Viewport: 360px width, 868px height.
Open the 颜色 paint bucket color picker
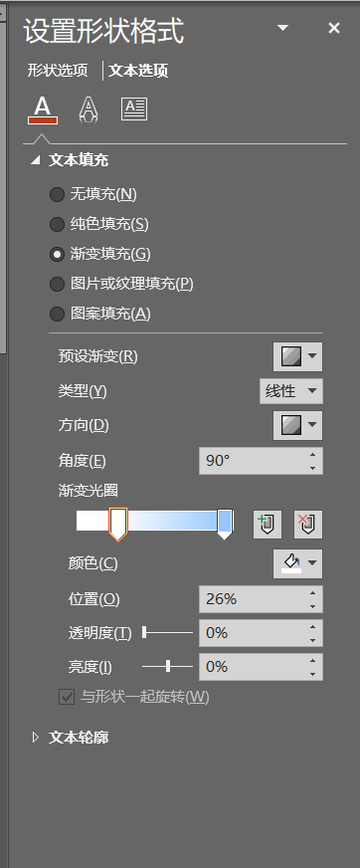(x=297, y=564)
